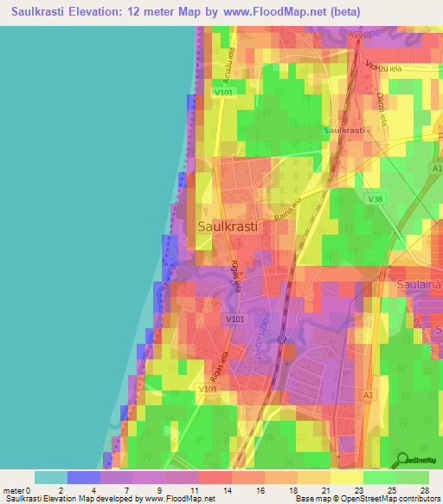Click the light teal 0 meter legend swatch
This screenshot has width=443, height=504.
click(x=51, y=477)
